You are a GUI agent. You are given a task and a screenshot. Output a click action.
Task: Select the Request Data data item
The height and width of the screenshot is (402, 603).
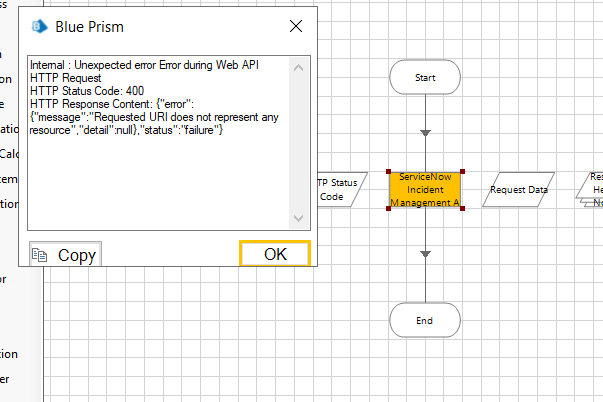coord(518,190)
